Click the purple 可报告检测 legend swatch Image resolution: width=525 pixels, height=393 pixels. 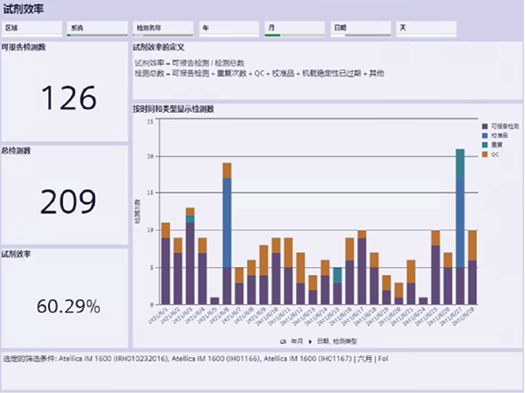[484, 126]
